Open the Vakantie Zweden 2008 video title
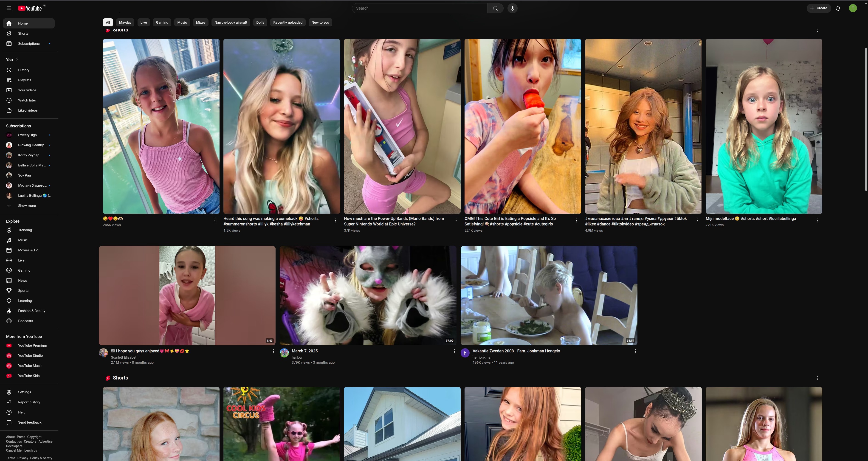 point(516,351)
